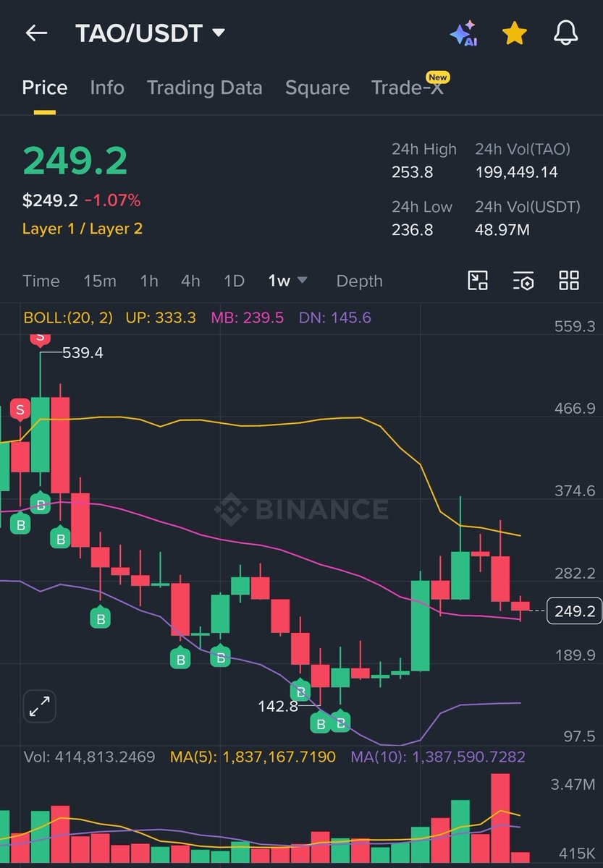Click the MA(10) volume value
Screen dimensions: 603x868
coord(438,757)
